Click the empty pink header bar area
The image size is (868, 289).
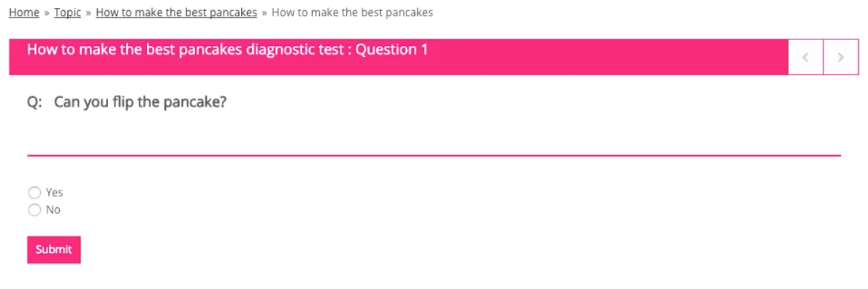point(609,57)
